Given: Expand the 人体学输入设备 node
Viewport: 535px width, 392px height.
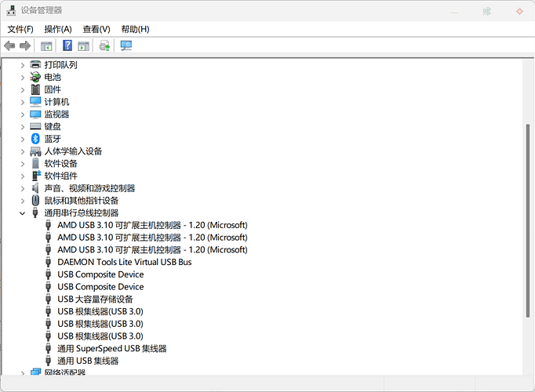Looking at the screenshot, I should point(23,151).
